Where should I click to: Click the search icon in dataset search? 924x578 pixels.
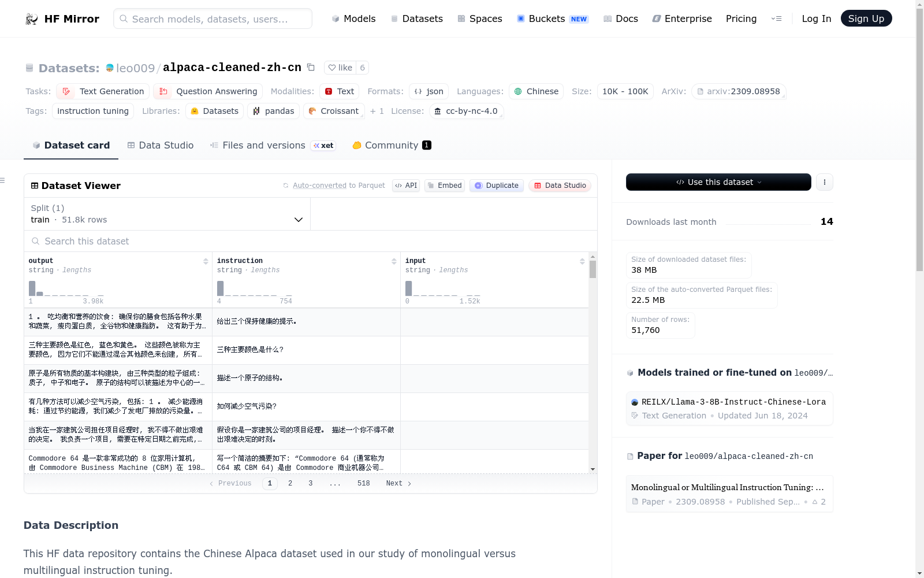[36, 241]
